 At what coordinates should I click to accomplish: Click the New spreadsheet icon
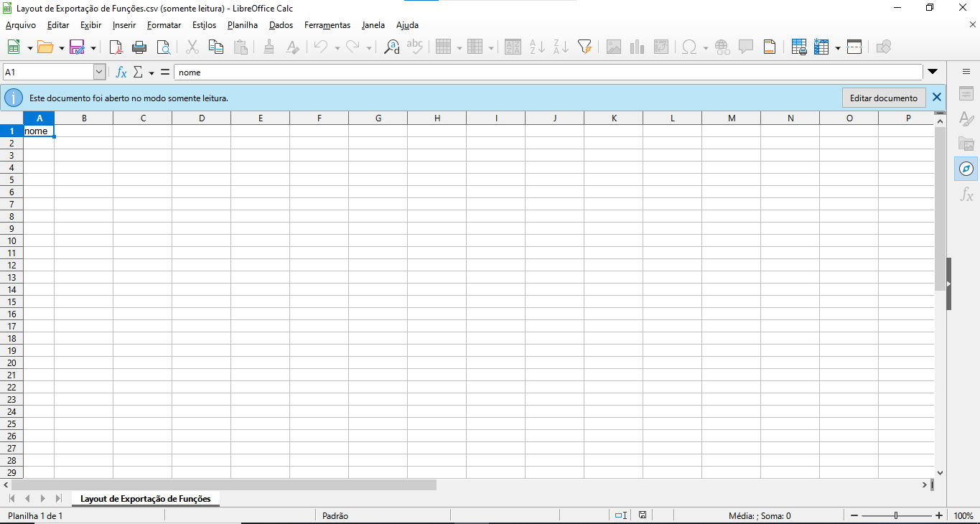[14, 47]
